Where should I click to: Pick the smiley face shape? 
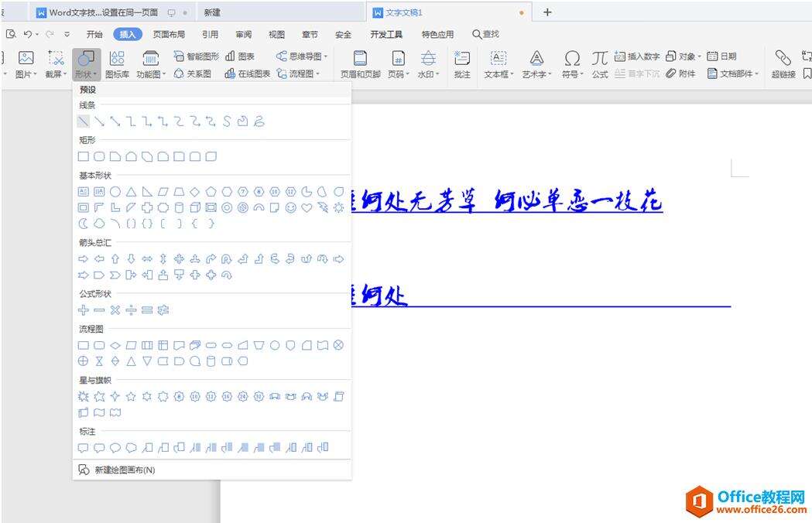(x=290, y=207)
